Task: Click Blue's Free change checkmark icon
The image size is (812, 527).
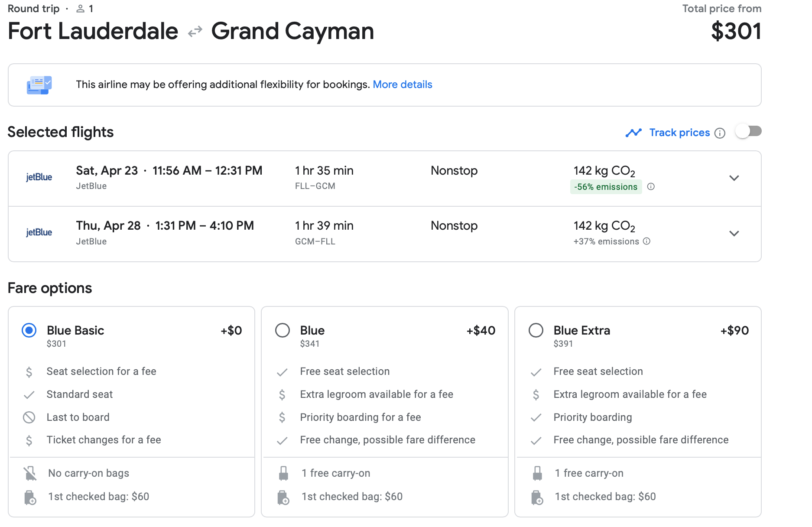Action: click(x=282, y=441)
